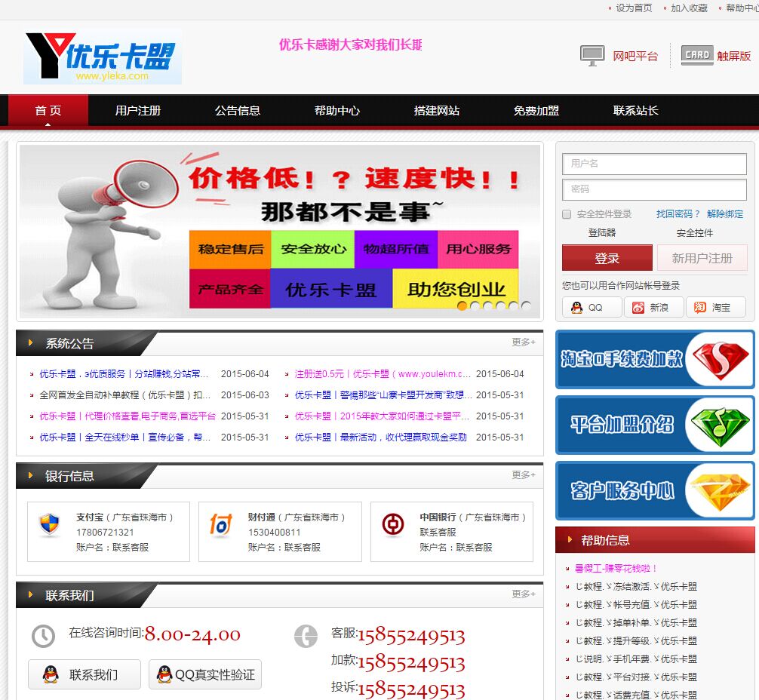Focus the 用户名 input field
This screenshot has width=759, height=700.
point(654,164)
